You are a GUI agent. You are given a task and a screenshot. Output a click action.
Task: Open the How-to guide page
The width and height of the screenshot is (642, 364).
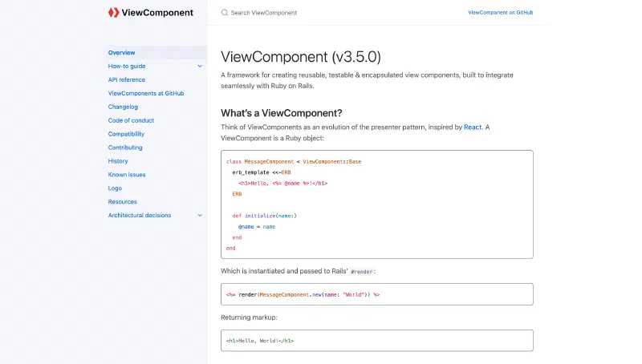click(127, 66)
